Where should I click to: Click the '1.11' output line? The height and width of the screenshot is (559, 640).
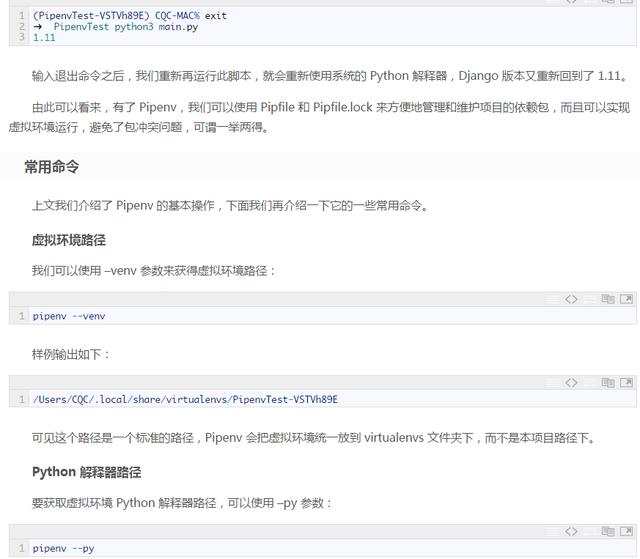point(44,38)
